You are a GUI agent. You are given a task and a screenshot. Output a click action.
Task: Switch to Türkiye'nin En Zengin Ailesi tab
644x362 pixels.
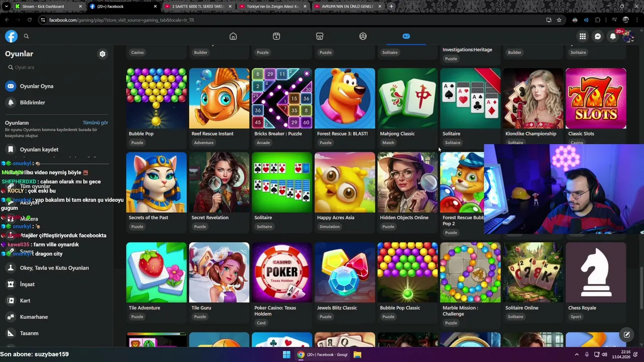click(x=273, y=7)
